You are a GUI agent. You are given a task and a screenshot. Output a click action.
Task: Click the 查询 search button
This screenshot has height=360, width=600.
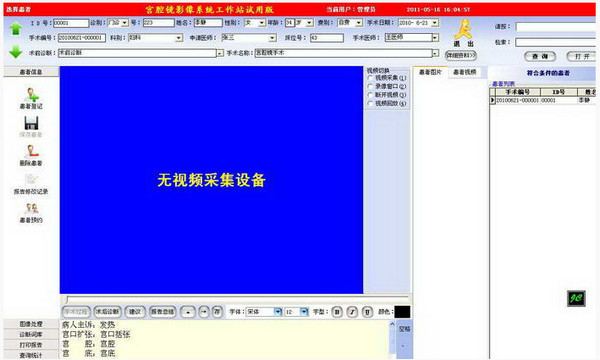click(x=540, y=56)
